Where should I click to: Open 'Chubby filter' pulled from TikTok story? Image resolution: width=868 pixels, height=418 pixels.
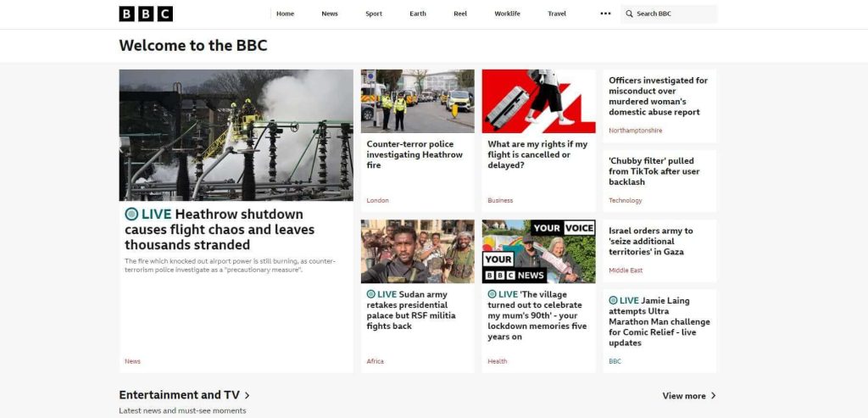(654, 171)
